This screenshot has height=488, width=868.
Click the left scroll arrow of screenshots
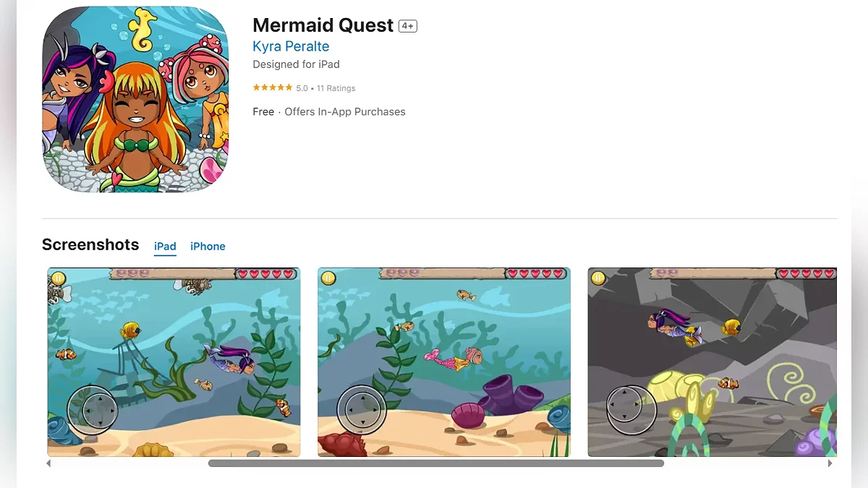[48, 463]
